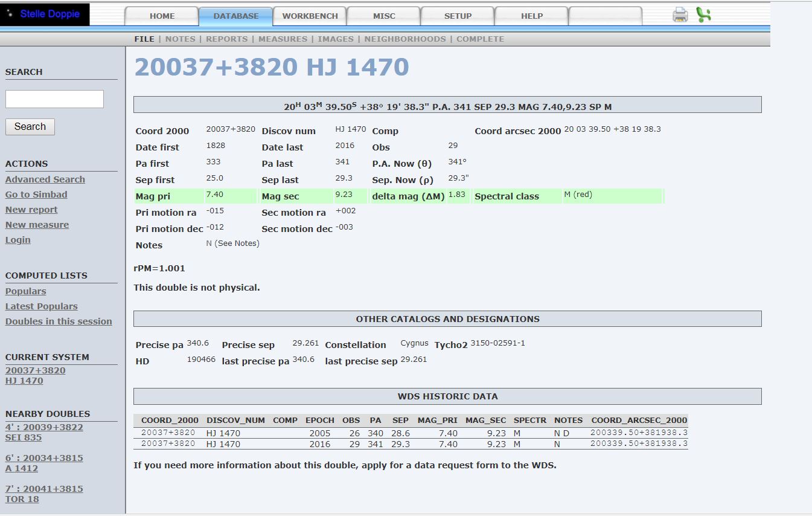The width and height of the screenshot is (812, 516).
Task: Focus the search input field
Action: tap(54, 99)
